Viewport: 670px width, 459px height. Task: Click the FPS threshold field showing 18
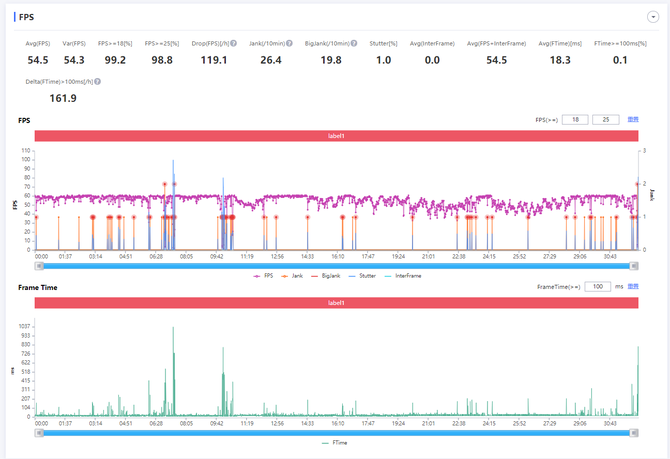tap(574, 120)
